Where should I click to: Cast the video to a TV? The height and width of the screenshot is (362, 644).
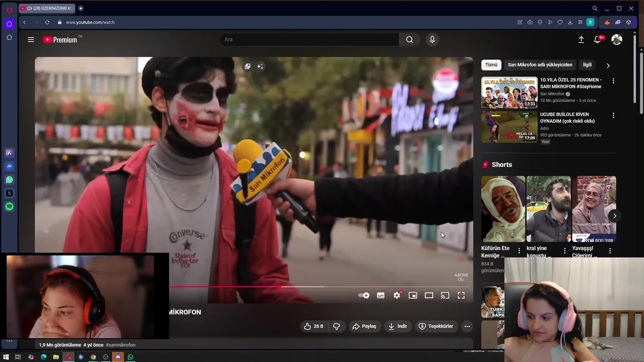pos(445,296)
